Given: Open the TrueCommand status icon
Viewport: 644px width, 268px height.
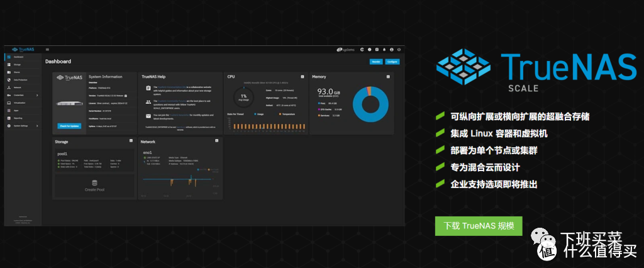Looking at the screenshot, I should tap(362, 49).
